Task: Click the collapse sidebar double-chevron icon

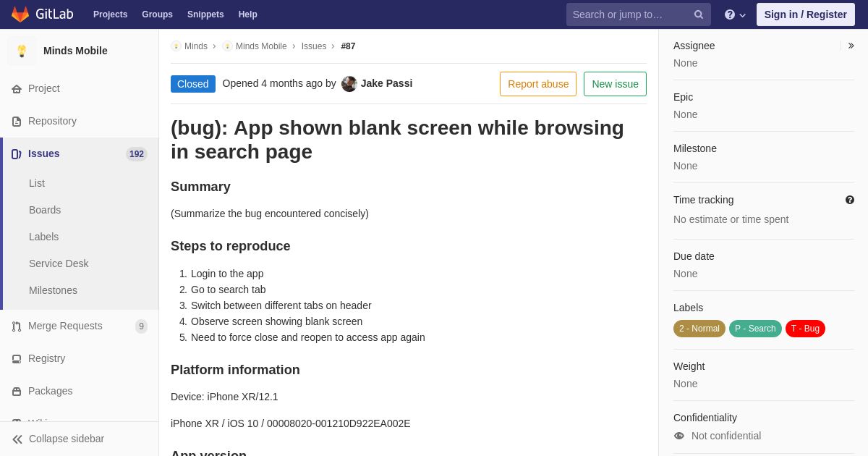Action: pyautogui.click(x=17, y=439)
